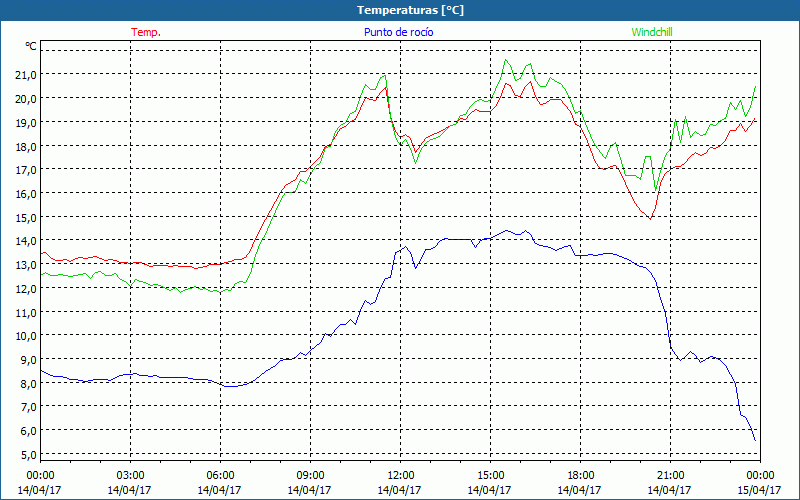Click the 14/04/17 date under 12:00

(399, 490)
